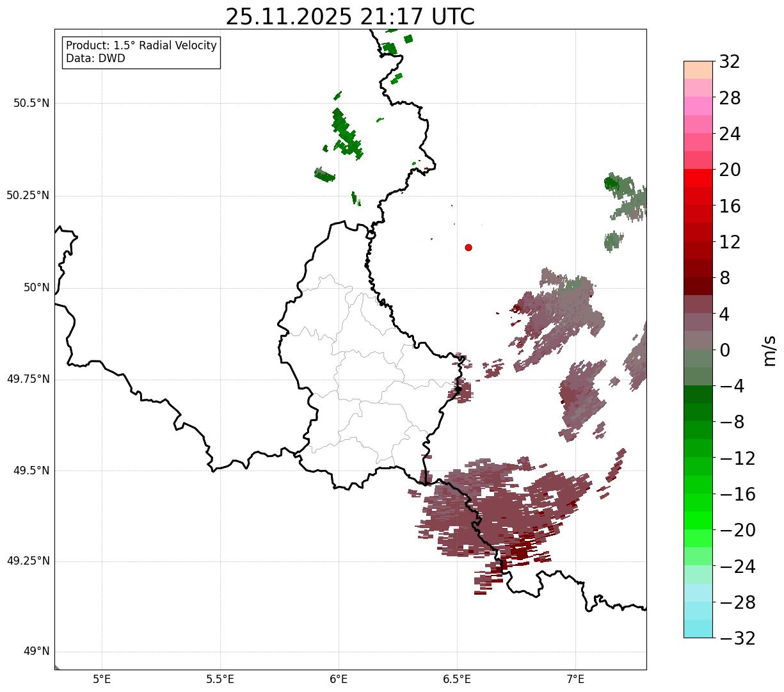Click the latitude label 49.75°N
The width and height of the screenshot is (784, 692).
pyautogui.click(x=28, y=379)
